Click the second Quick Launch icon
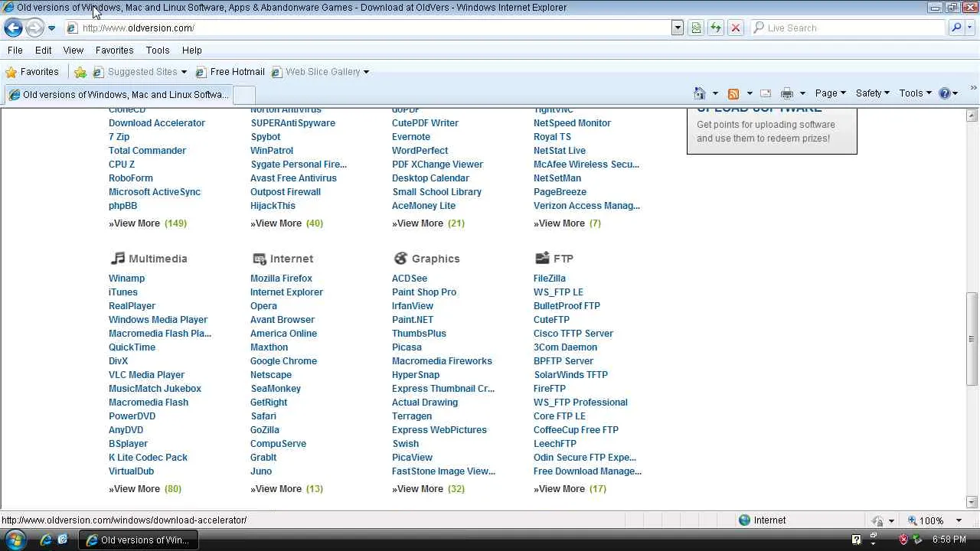This screenshot has height=551, width=980. point(63,540)
